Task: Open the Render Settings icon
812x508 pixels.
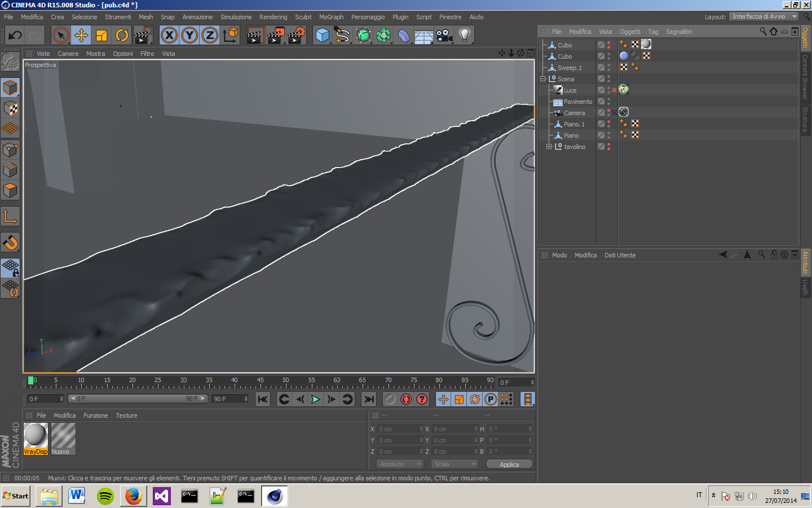Action: (296, 36)
